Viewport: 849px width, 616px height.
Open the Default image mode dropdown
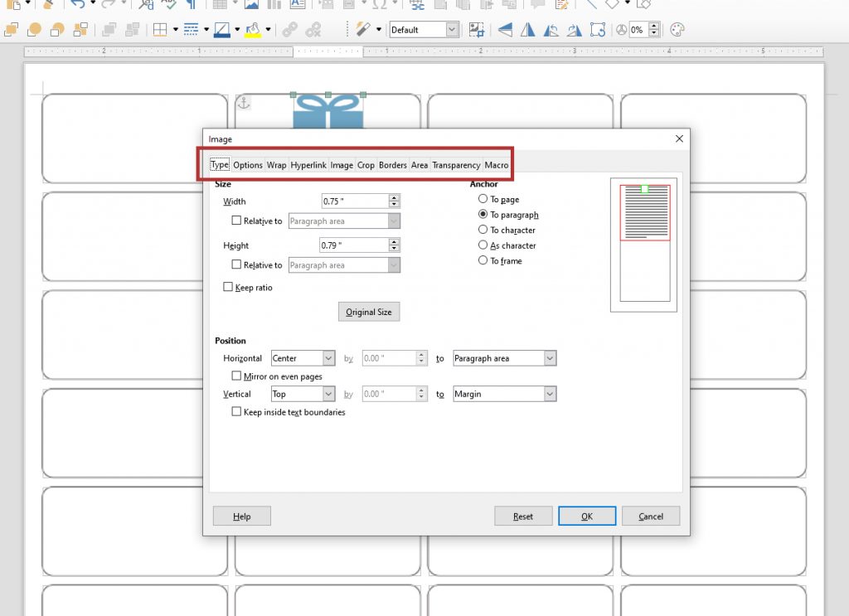click(424, 30)
